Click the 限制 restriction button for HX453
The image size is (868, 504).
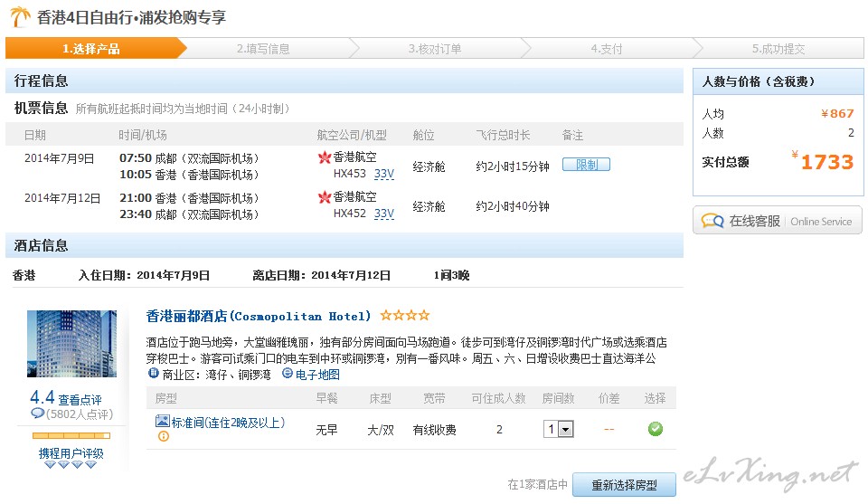click(x=586, y=165)
